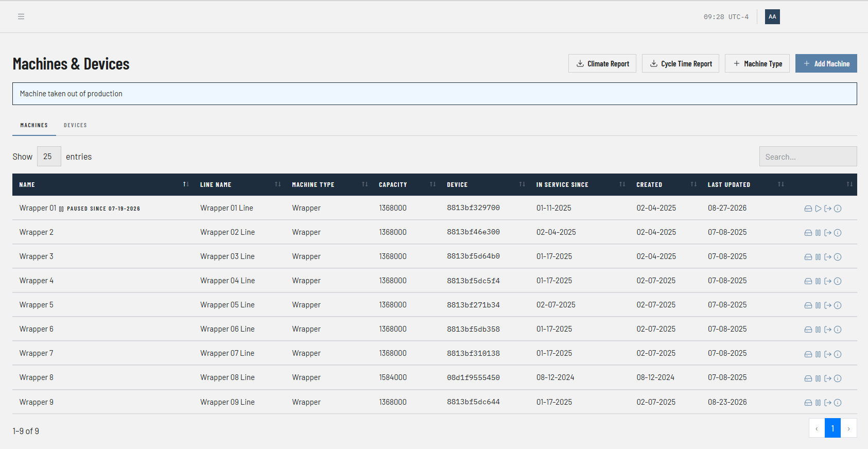This screenshot has width=868, height=449.
Task: Click the Wrapper 9 machine name
Action: tap(37, 402)
